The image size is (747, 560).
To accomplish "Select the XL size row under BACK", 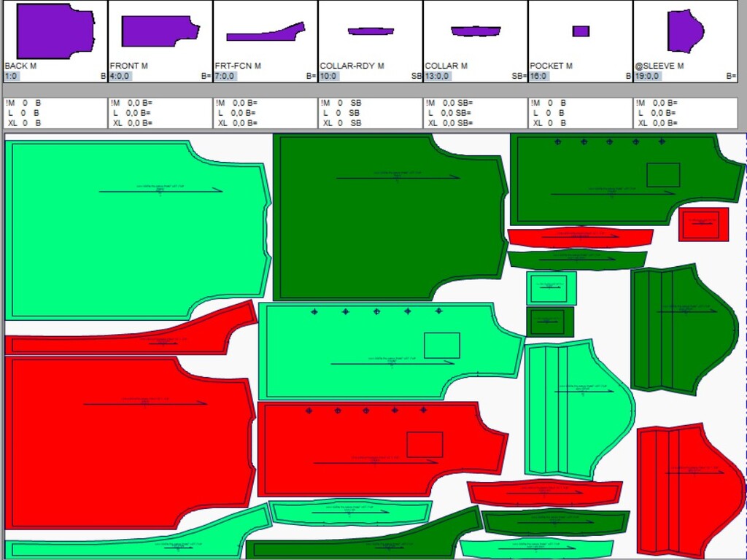I will click(25, 123).
